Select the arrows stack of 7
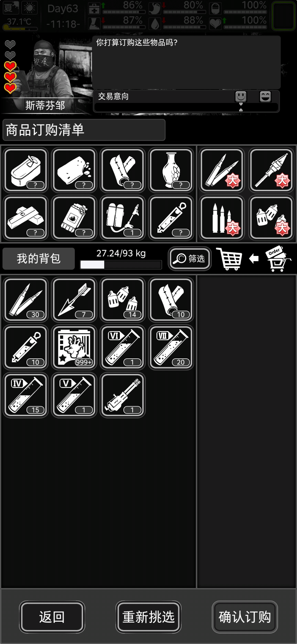 click(x=74, y=299)
